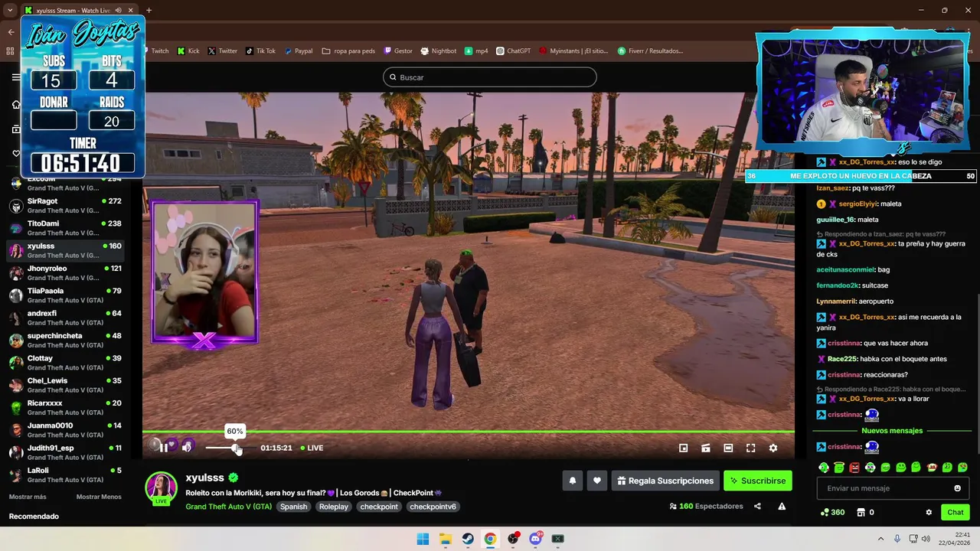
Task: Enter fullscreen video mode
Action: click(x=751, y=448)
